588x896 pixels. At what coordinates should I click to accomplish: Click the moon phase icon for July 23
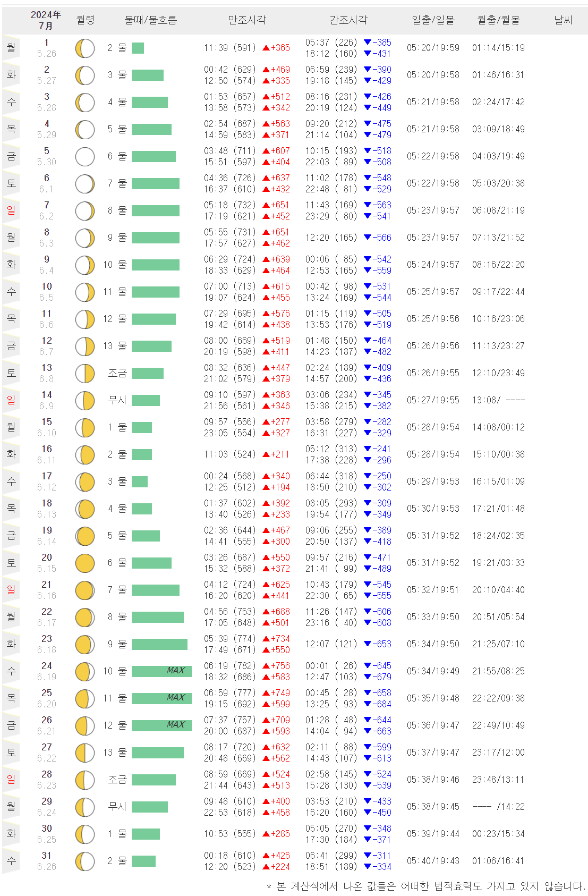[x=85, y=645]
